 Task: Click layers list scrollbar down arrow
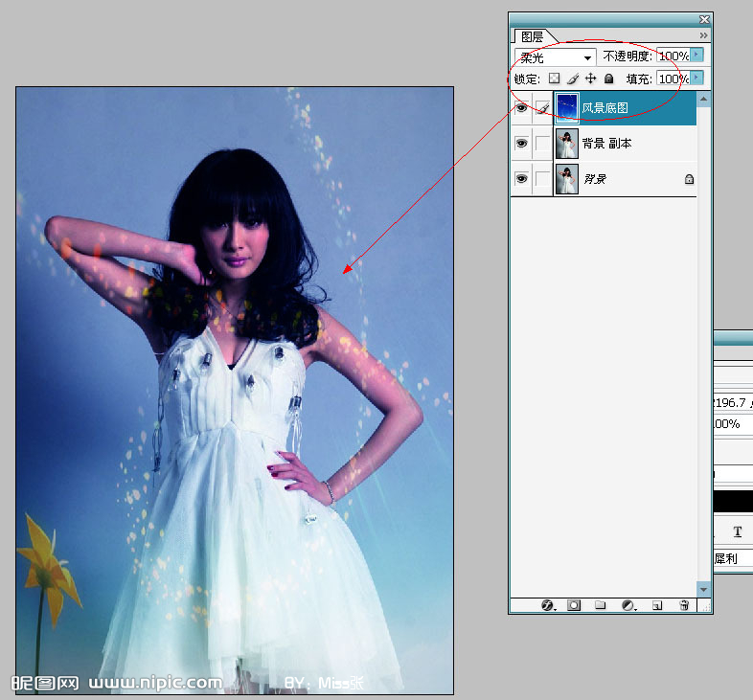click(x=703, y=589)
